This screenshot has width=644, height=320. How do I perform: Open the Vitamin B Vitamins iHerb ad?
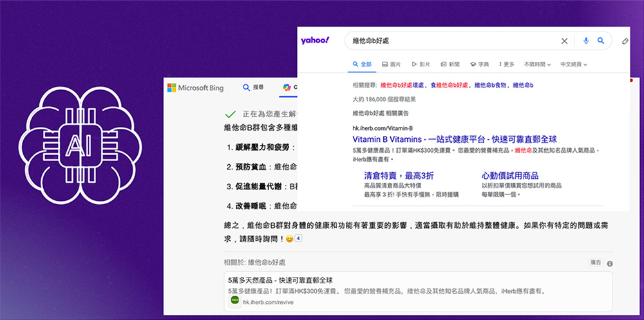pos(455,139)
